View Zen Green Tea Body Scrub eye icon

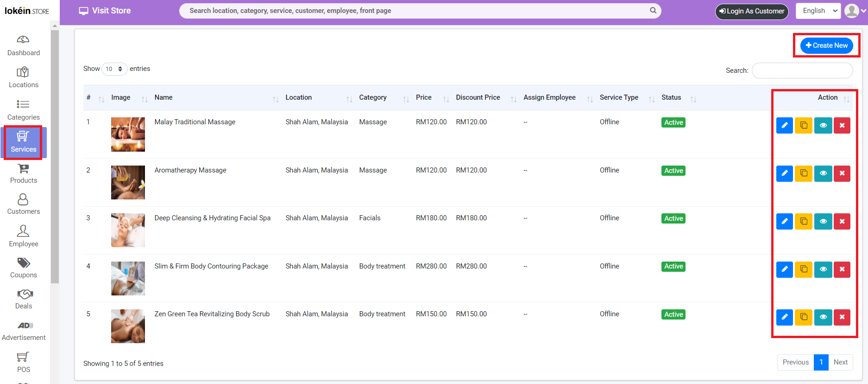pyautogui.click(x=823, y=317)
